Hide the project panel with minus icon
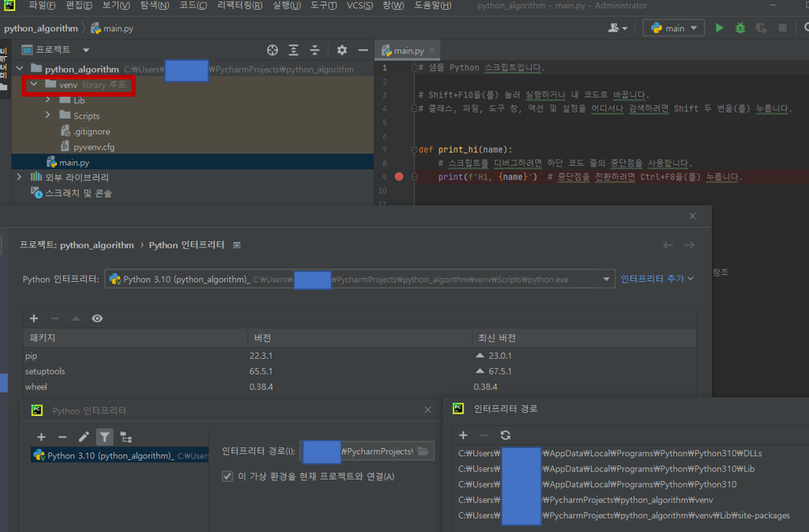 [363, 50]
